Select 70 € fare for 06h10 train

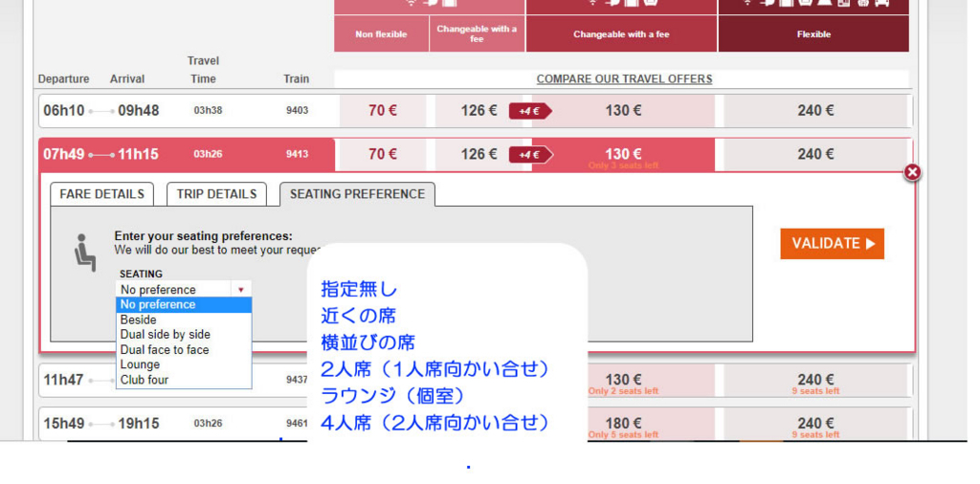pos(383,111)
